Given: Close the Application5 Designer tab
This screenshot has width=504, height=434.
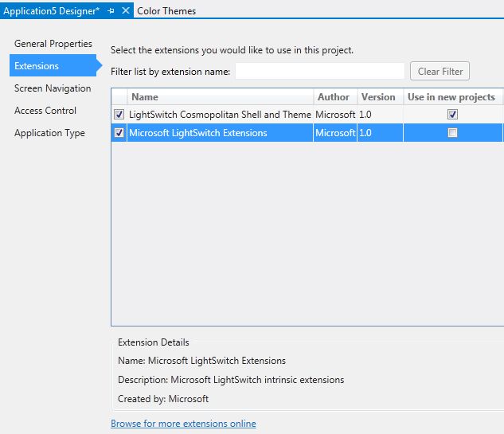Looking at the screenshot, I should (126, 11).
